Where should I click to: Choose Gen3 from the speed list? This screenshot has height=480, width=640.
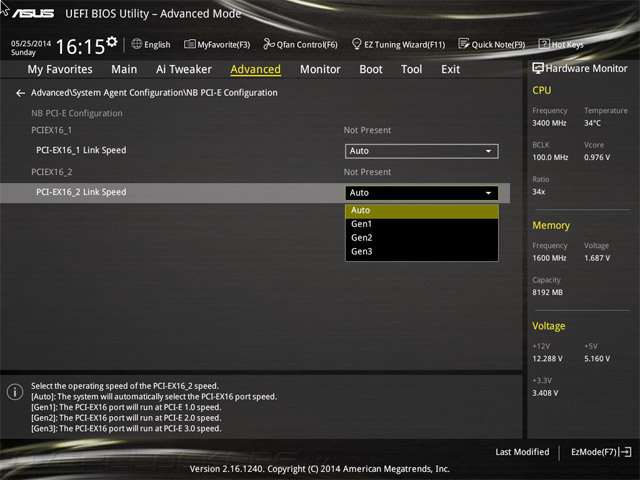(x=422, y=252)
